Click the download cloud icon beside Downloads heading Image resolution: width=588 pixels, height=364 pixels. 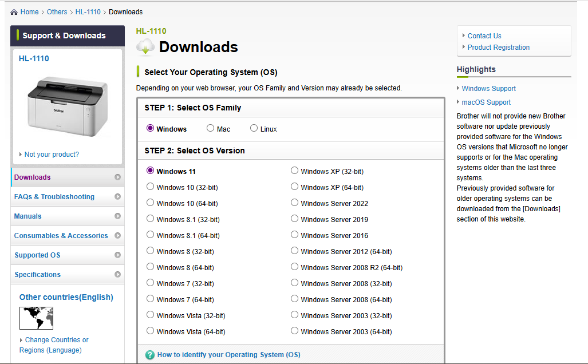tap(145, 47)
